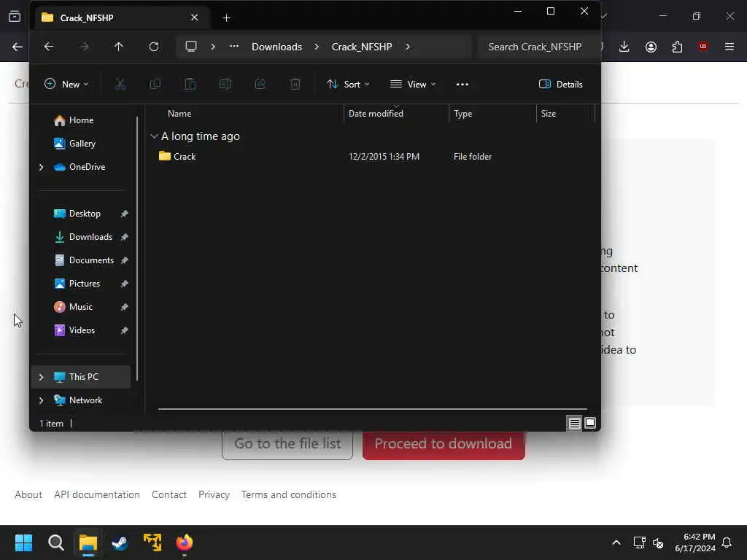Collapse the 'A long time ago' group
The width and height of the screenshot is (747, 560).
(154, 136)
